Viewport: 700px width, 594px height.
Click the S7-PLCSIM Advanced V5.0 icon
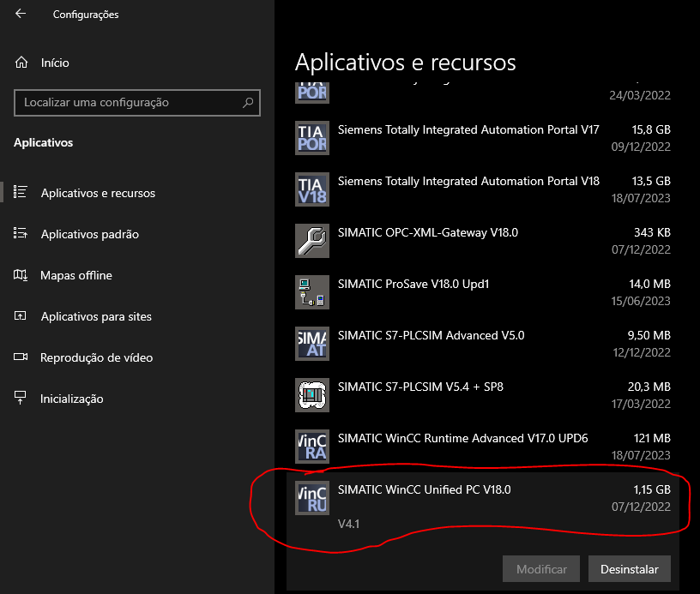(311, 343)
